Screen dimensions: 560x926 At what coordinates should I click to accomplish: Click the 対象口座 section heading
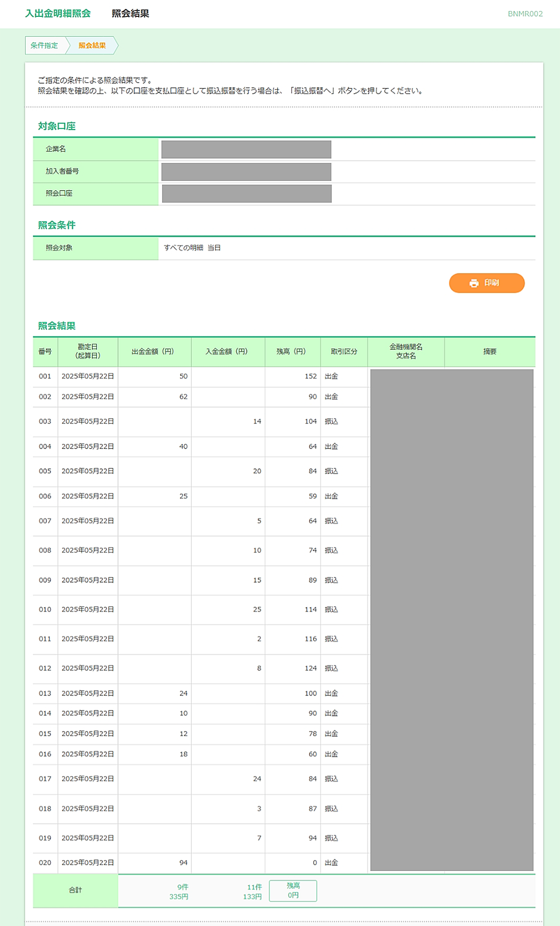tap(56, 126)
